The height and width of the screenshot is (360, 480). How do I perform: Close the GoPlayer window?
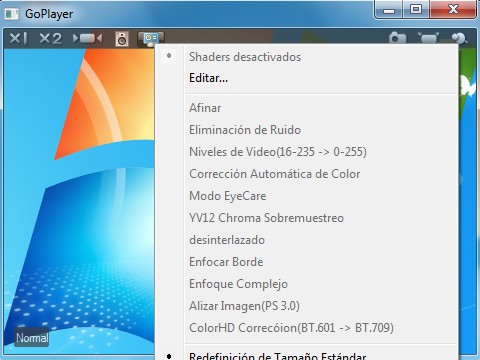pyautogui.click(x=453, y=10)
